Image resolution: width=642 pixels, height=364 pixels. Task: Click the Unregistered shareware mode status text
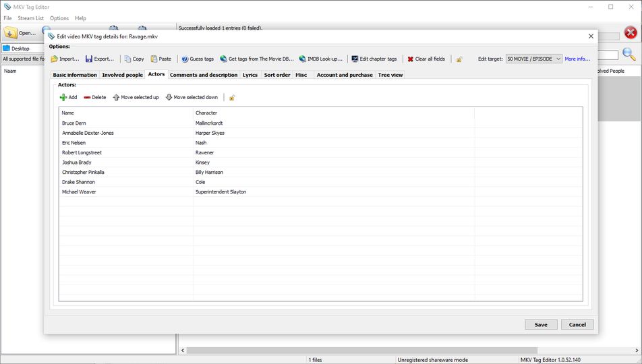pos(432,360)
